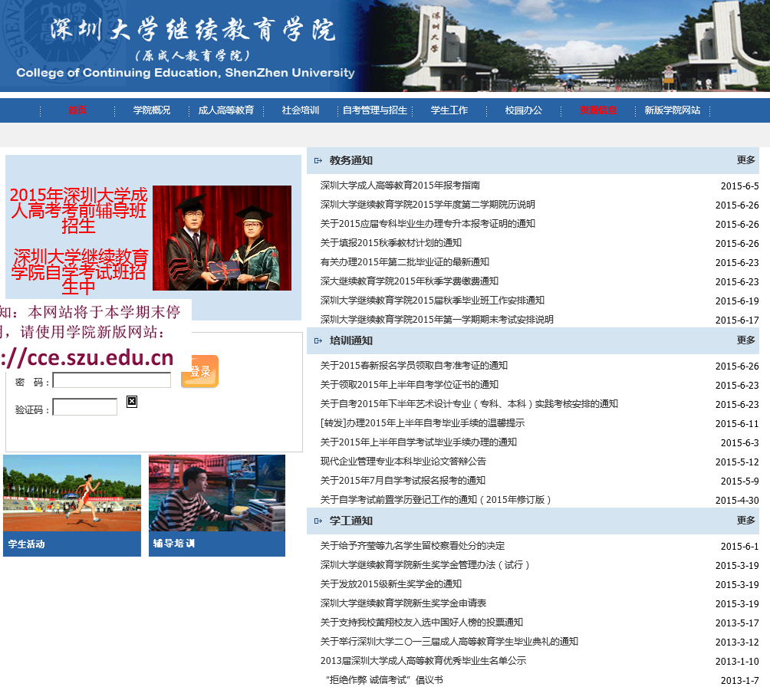770x700 pixels.
Task: Open the 成人高等教育 menu
Action: click(226, 110)
